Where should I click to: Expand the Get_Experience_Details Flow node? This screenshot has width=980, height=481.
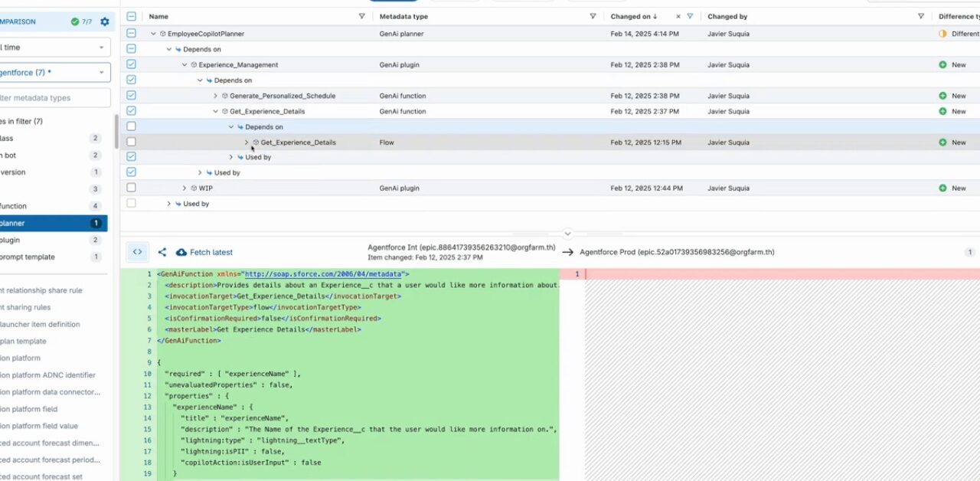click(247, 142)
